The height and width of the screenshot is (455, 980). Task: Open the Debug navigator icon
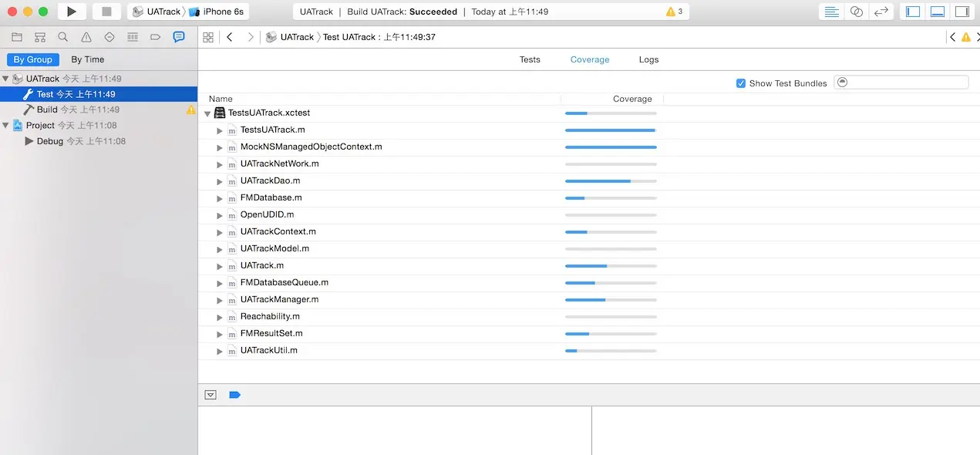click(133, 37)
